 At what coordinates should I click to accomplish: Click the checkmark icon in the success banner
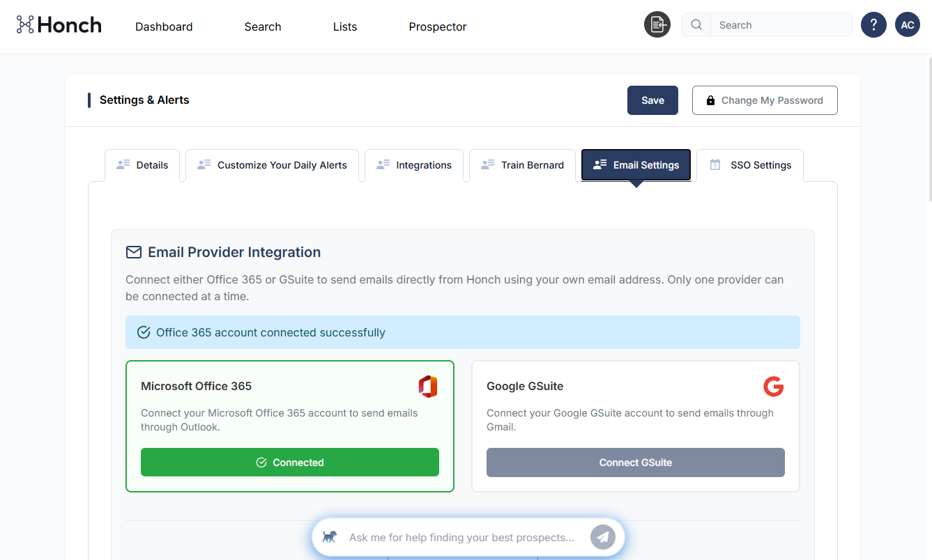click(144, 332)
